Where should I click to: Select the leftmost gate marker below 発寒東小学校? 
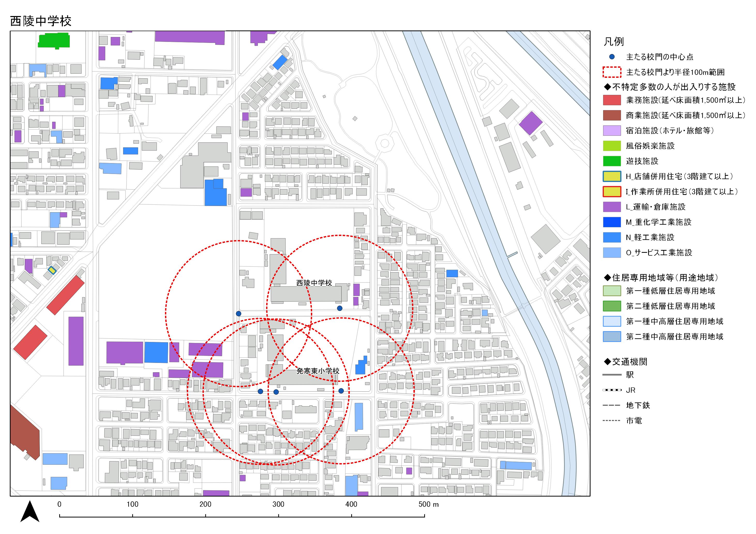[x=260, y=392]
